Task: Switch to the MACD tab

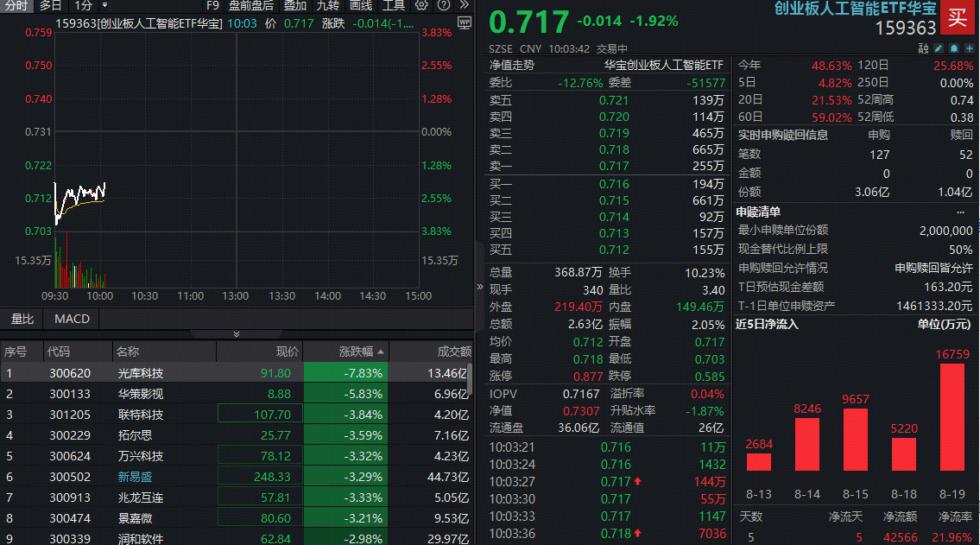Action: pyautogui.click(x=71, y=319)
